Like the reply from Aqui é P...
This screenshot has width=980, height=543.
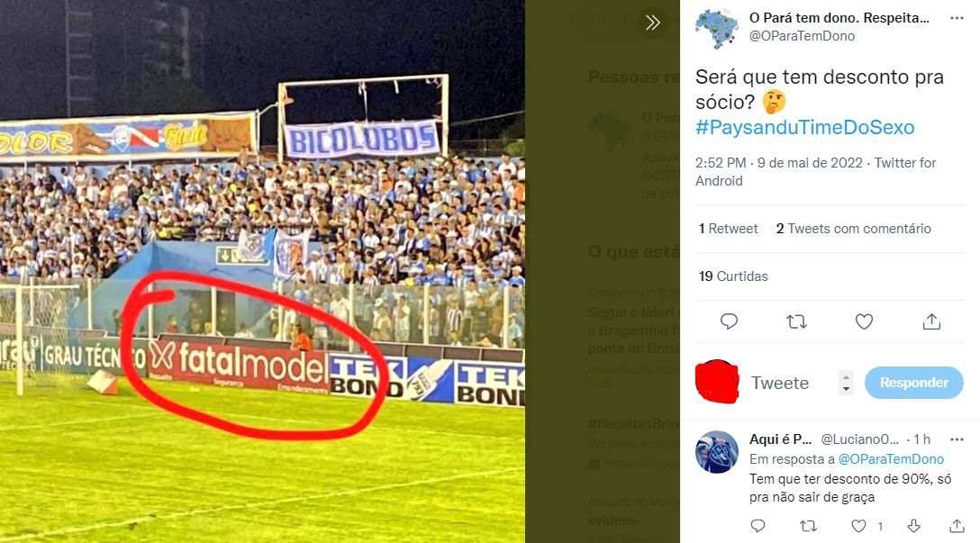click(859, 526)
